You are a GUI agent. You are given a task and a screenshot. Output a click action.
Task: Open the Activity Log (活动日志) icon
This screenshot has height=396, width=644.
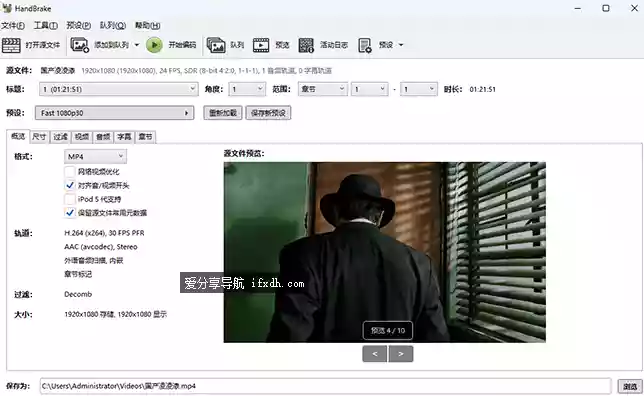[306, 45]
